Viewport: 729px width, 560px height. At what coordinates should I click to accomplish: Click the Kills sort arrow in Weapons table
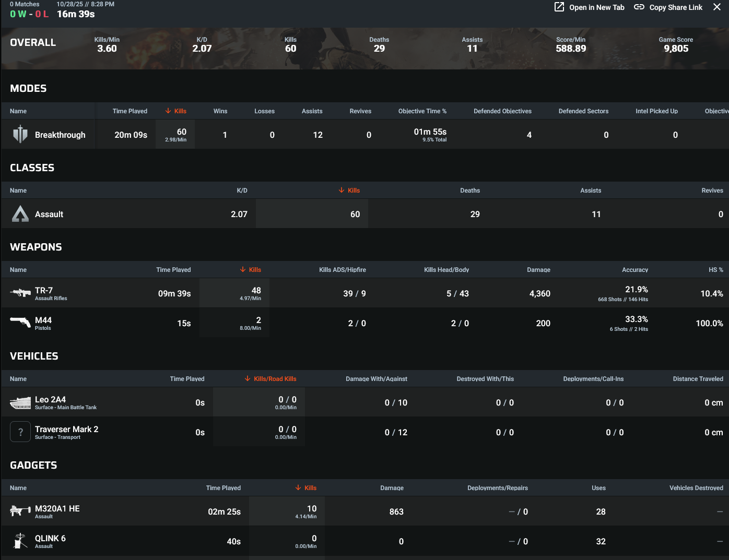pos(243,269)
